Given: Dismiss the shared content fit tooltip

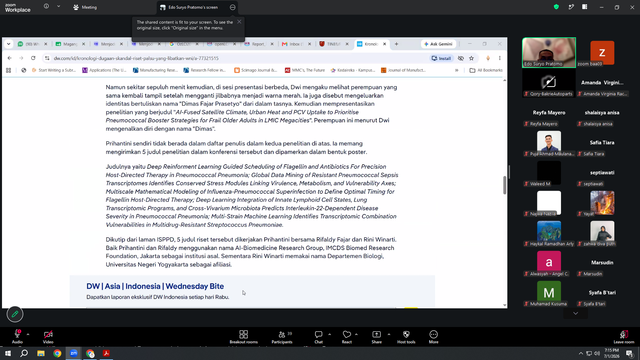Looking at the screenshot, I should coord(239,22).
